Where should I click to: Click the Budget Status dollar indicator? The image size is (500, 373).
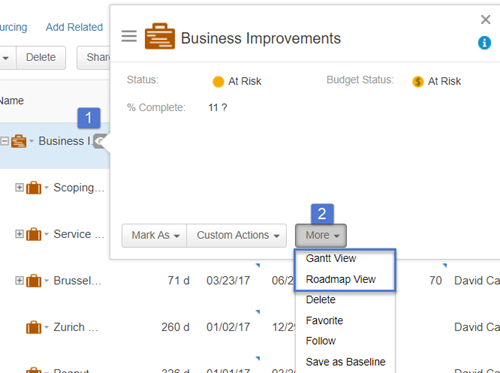pyautogui.click(x=418, y=81)
